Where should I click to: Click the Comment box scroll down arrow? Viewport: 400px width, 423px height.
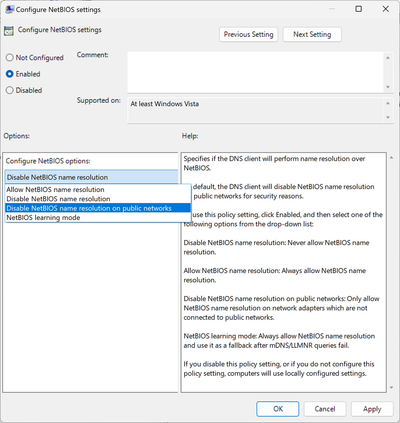[x=388, y=87]
